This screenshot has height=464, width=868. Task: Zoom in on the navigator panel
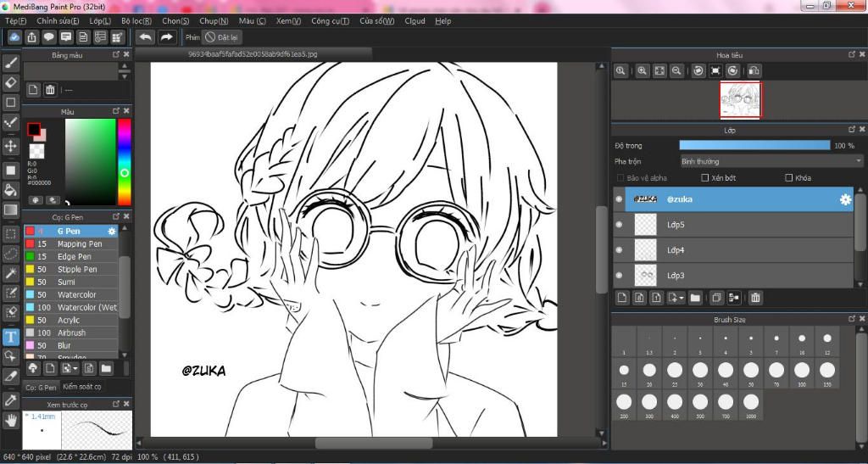click(x=643, y=71)
